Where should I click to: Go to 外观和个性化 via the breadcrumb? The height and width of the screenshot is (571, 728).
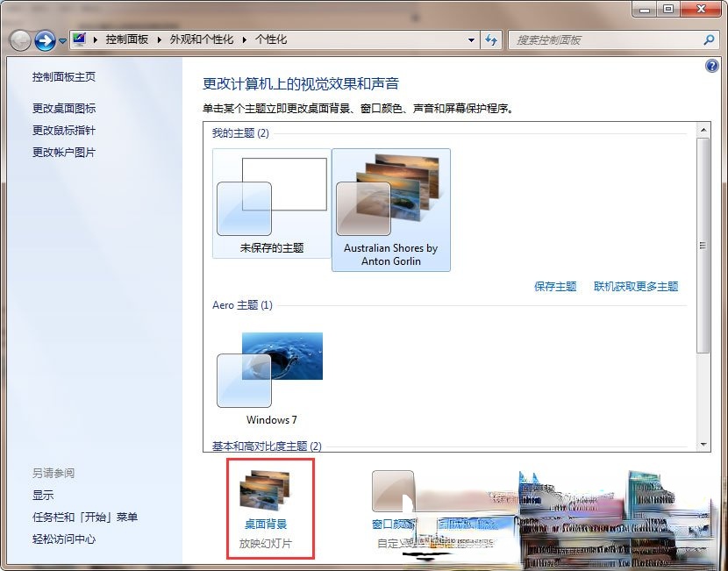pyautogui.click(x=183, y=39)
